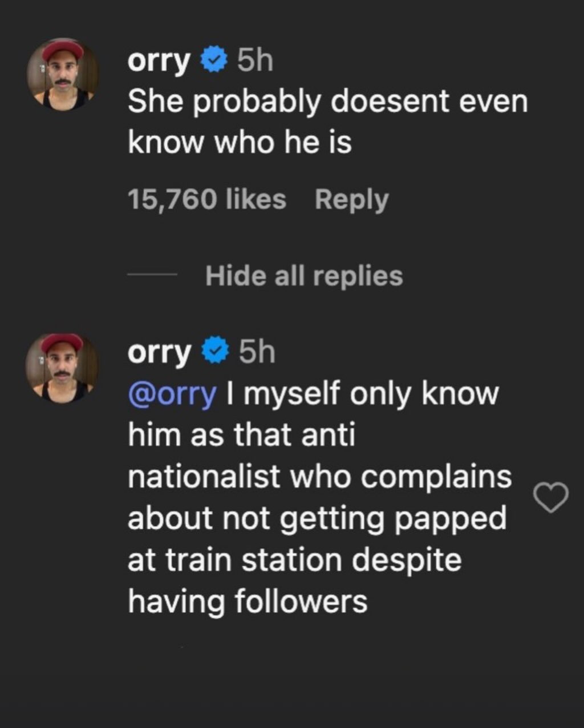Collapse the thread with "Hide all replies"
The height and width of the screenshot is (728, 584).
[x=304, y=276]
